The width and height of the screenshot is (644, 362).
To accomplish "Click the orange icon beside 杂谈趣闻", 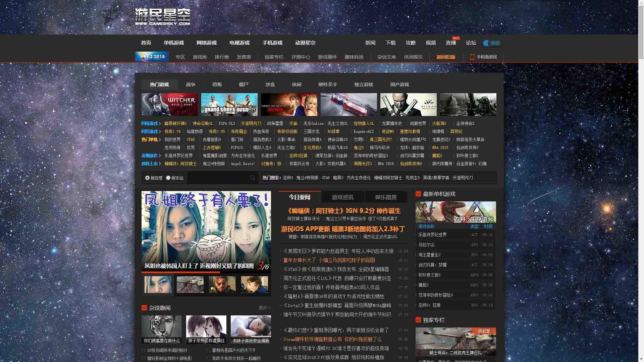I will tap(144, 308).
